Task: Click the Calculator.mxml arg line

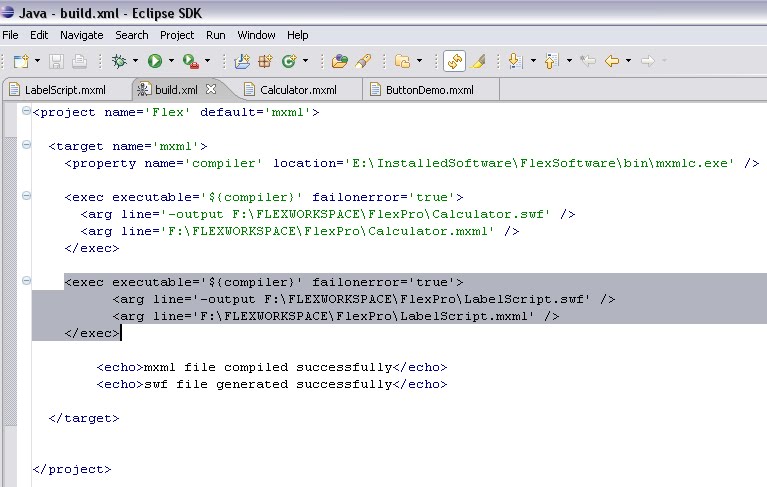Action: [x=300, y=231]
